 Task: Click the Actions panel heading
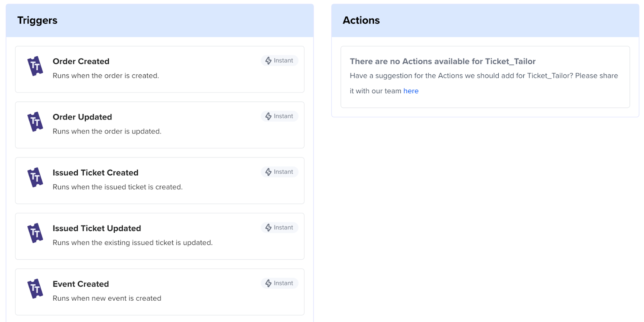(x=361, y=21)
